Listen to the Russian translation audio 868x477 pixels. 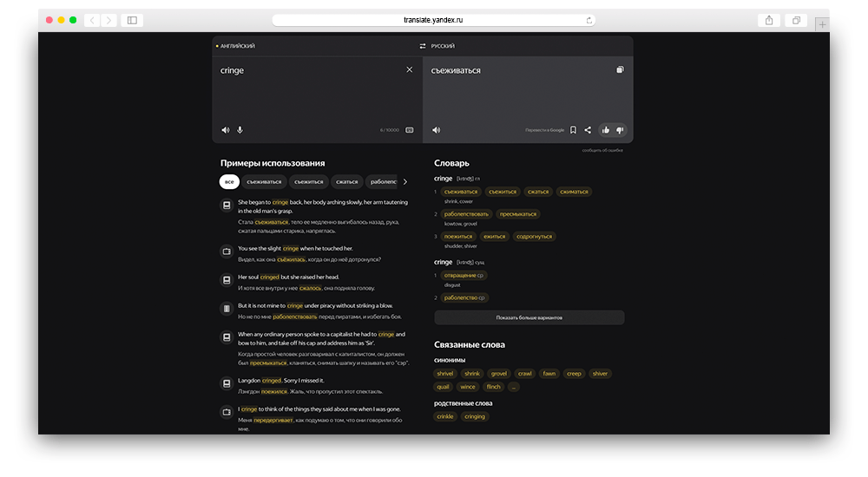[437, 130]
